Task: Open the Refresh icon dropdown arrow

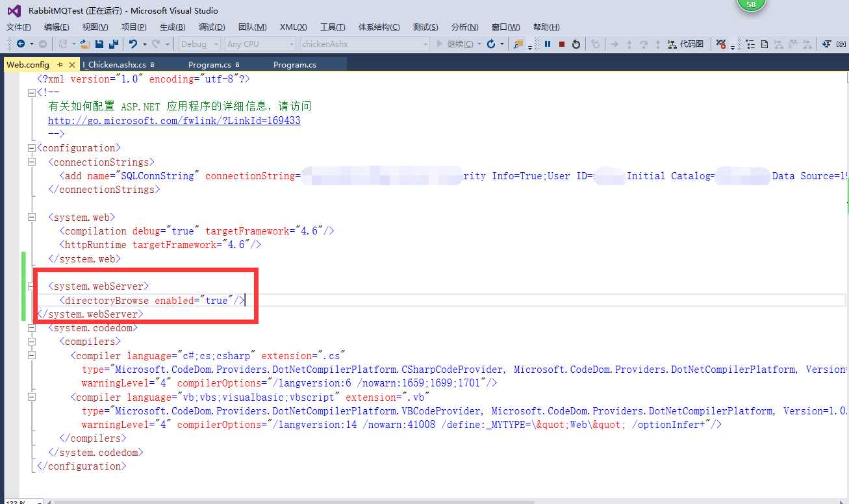Action: point(502,44)
